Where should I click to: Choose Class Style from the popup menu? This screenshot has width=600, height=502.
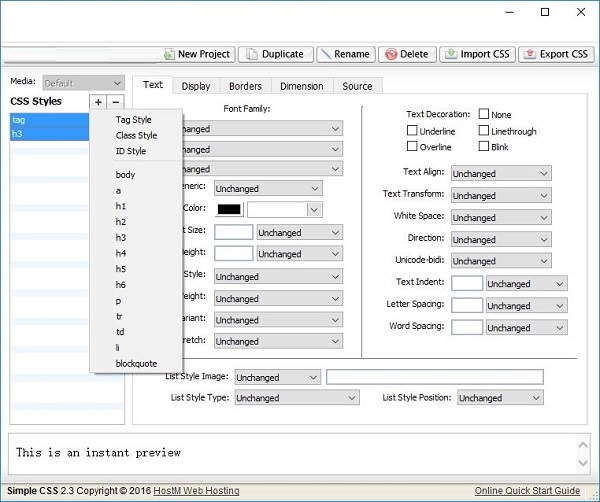click(136, 135)
